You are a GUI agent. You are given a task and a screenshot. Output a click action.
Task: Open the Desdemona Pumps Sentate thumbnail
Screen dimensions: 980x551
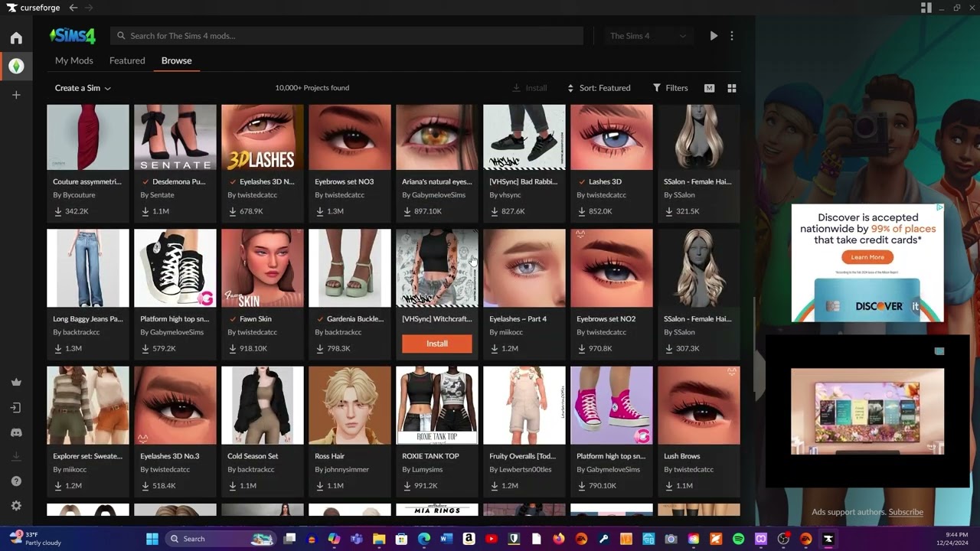(x=175, y=138)
